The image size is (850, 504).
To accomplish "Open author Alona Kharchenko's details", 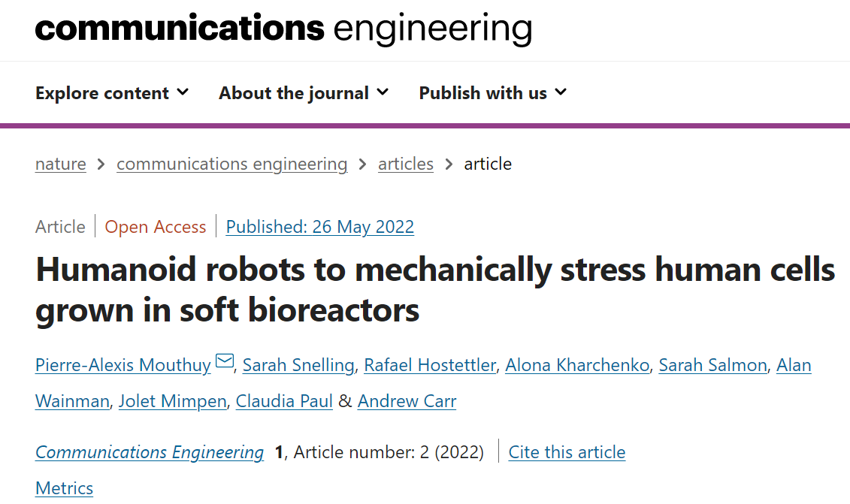I will (577, 365).
